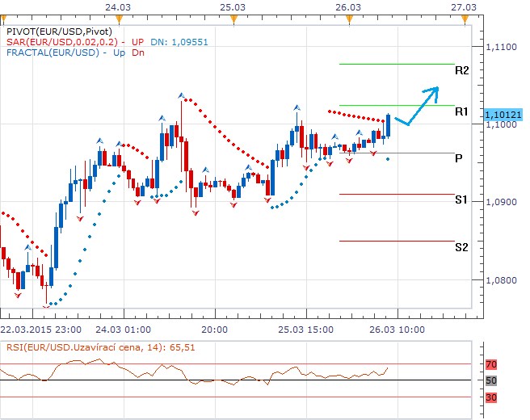Click the R2 resistance level label
The width and height of the screenshot is (530, 420).
click(462, 70)
